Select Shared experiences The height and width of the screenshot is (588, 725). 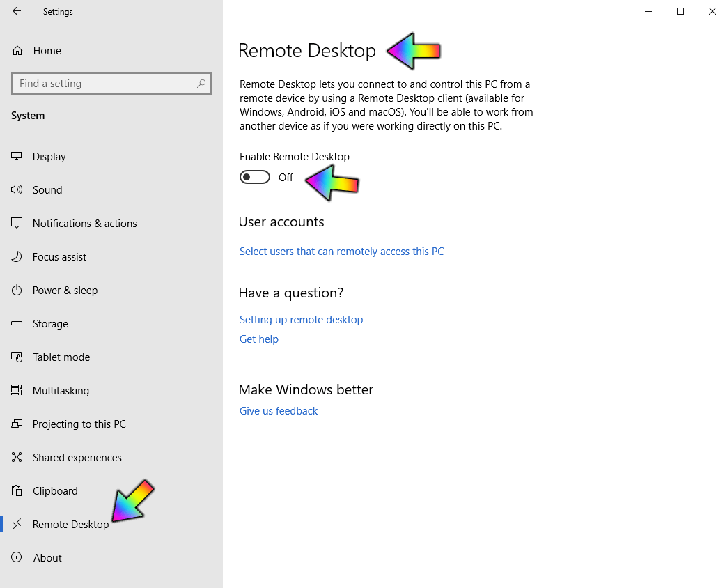pos(111,457)
